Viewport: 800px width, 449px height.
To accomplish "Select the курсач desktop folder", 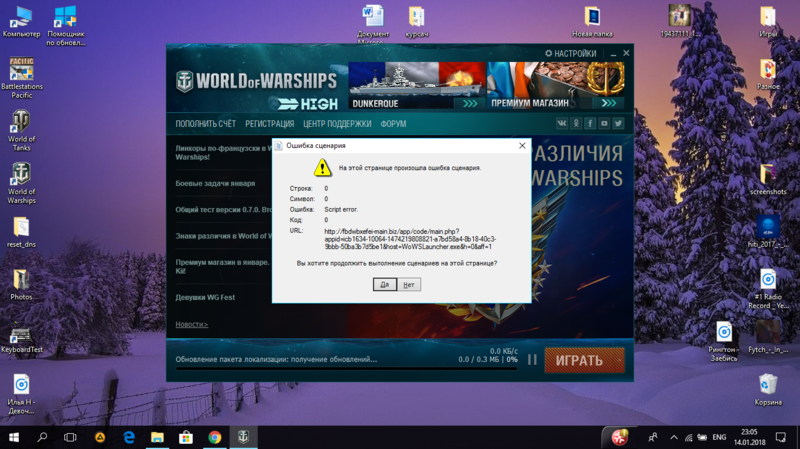I will (x=417, y=22).
